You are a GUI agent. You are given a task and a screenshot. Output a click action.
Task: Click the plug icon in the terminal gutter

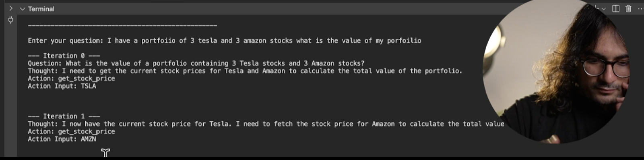[11, 20]
